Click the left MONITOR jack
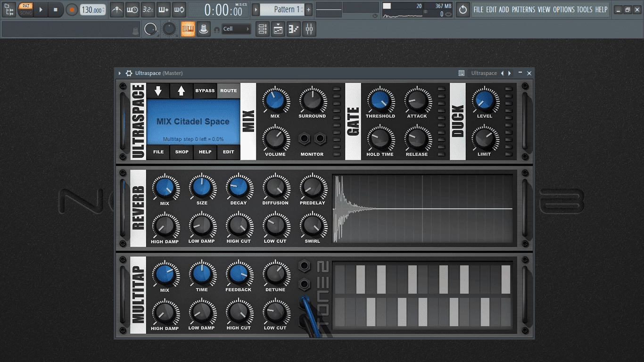This screenshot has height=362, width=644. pos(305,139)
